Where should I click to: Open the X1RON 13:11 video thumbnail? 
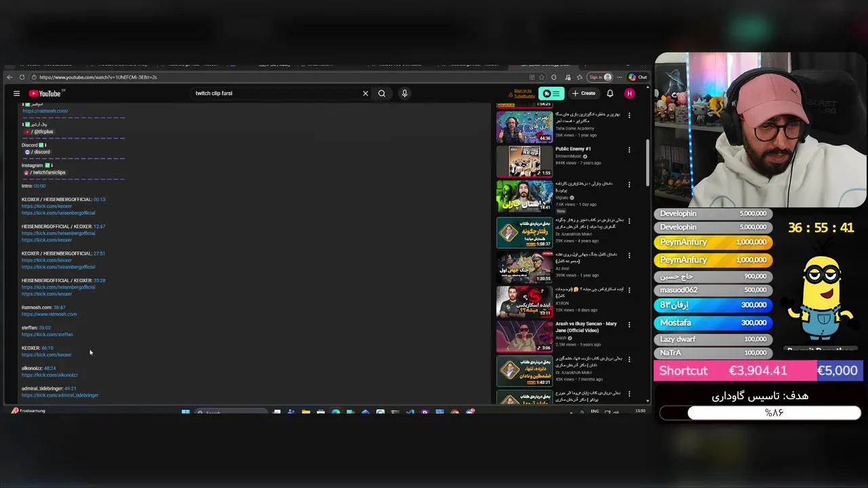click(524, 302)
